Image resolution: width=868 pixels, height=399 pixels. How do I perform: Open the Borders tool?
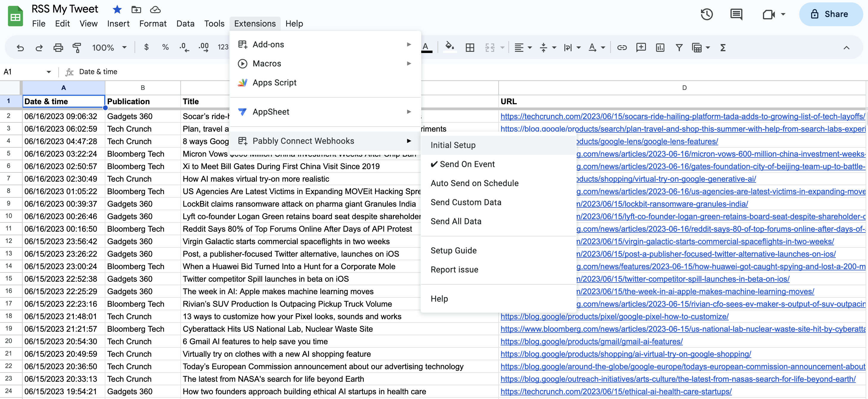point(470,48)
